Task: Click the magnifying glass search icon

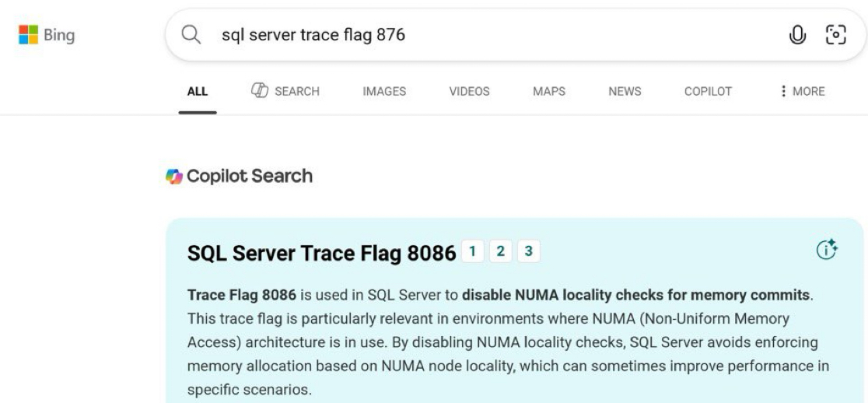Action: click(191, 36)
